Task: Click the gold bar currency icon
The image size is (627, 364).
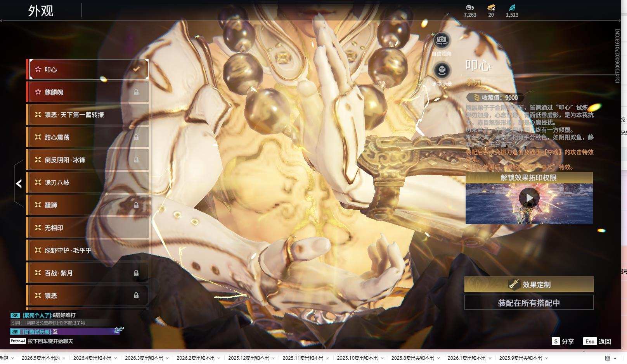Action: coord(491,7)
